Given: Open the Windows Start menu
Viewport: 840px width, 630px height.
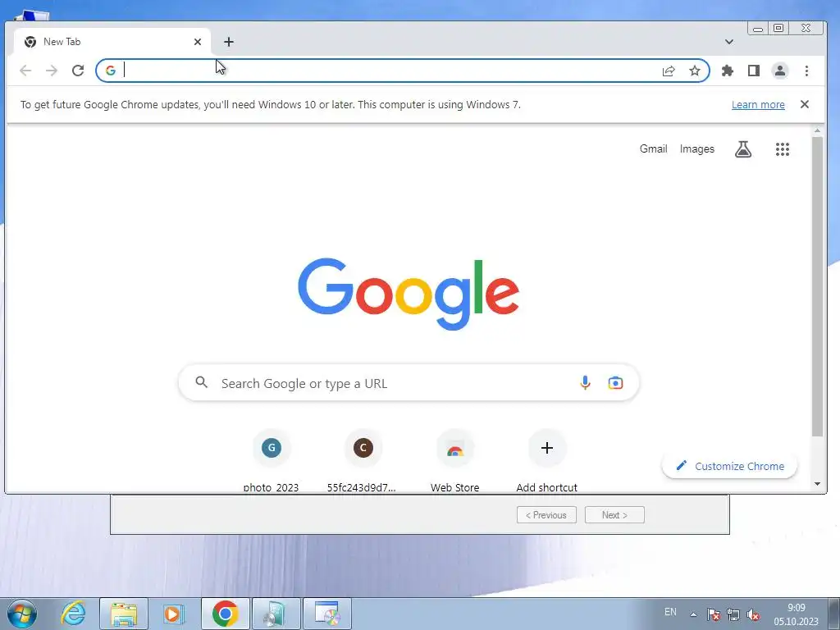Looking at the screenshot, I should [x=22, y=614].
